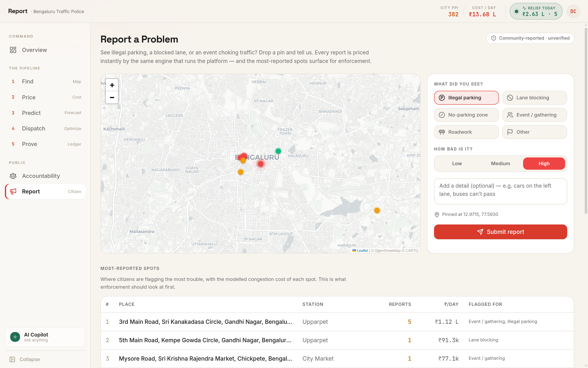The height and width of the screenshot is (368, 588).
Task: Click the FLAGGED FOR column header
Action: 485,304
